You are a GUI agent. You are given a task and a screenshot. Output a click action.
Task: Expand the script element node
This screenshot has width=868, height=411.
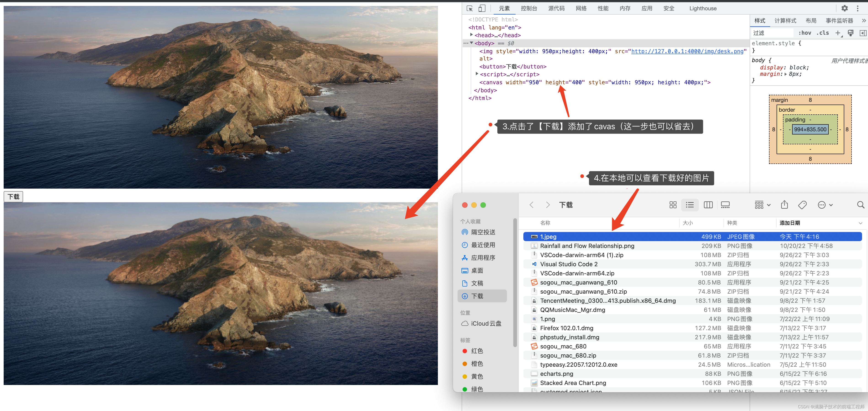[477, 74]
